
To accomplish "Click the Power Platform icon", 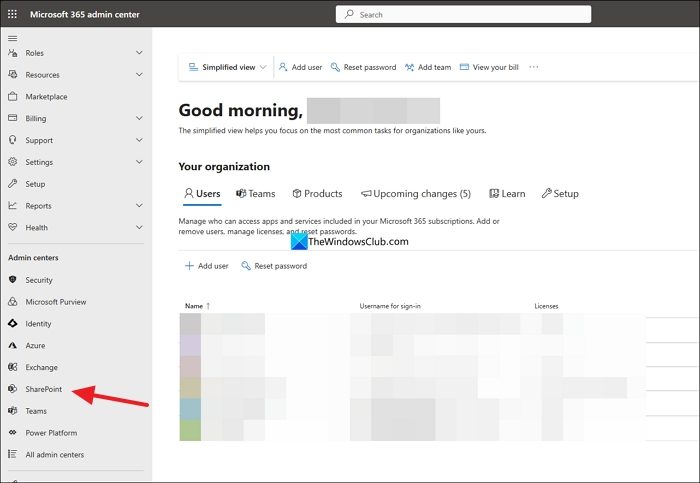I will (x=12, y=433).
